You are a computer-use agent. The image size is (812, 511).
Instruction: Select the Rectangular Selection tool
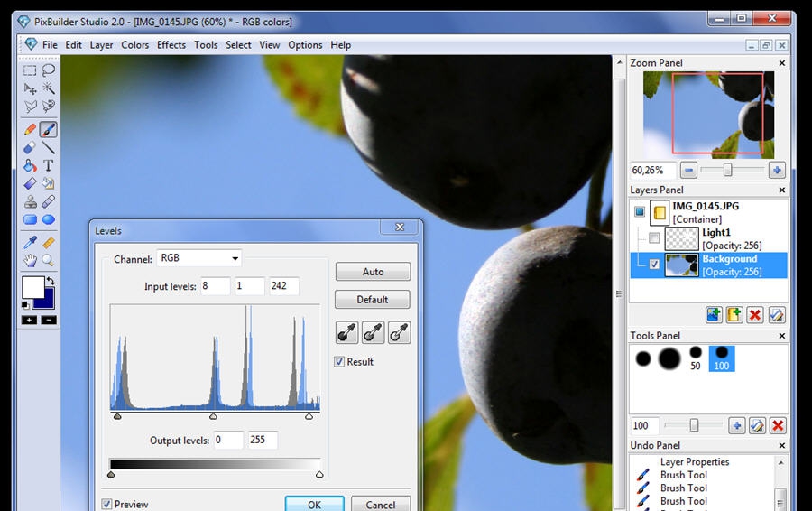30,70
